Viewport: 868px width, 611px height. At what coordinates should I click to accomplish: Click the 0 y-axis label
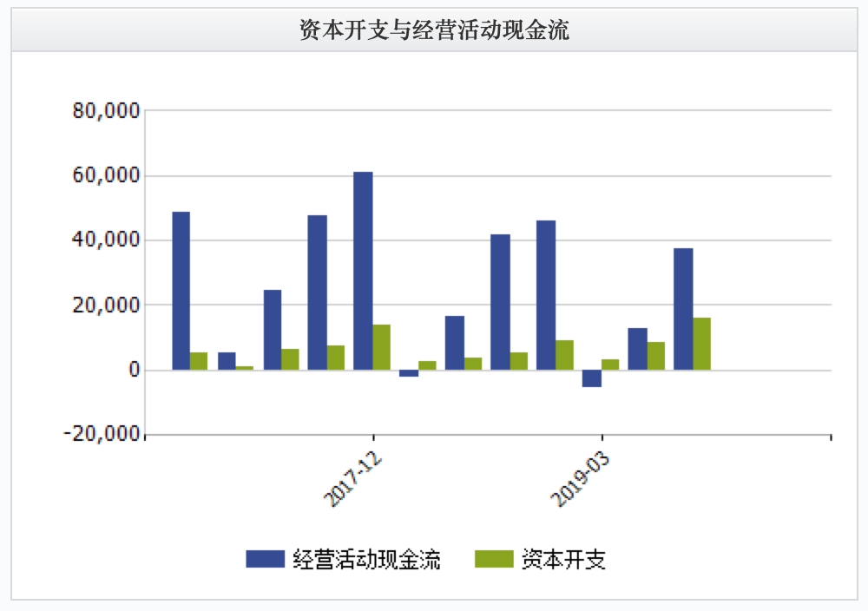(x=132, y=371)
